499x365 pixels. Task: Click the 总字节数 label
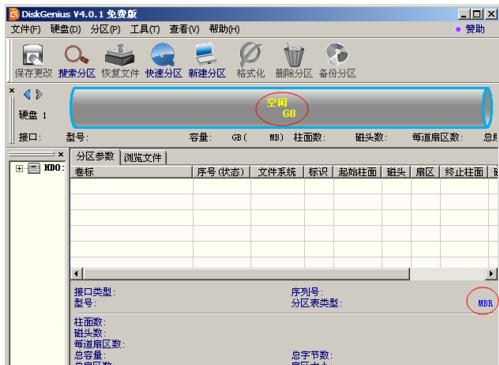(x=311, y=355)
